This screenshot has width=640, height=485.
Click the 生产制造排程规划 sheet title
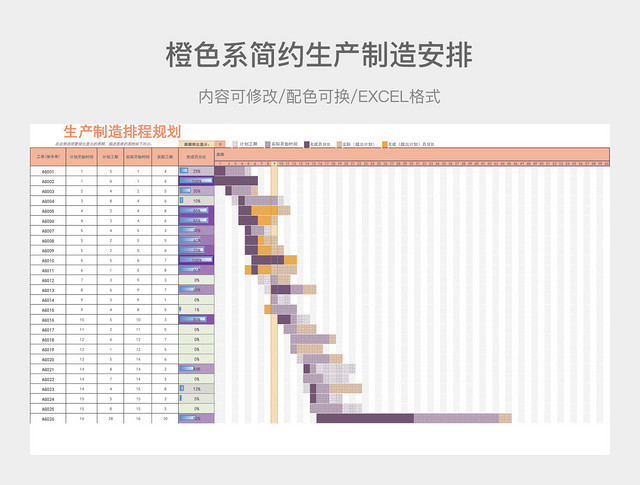(122, 131)
